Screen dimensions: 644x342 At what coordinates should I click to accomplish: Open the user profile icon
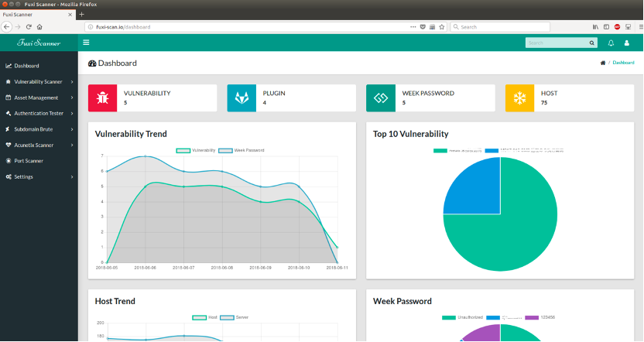click(x=627, y=43)
